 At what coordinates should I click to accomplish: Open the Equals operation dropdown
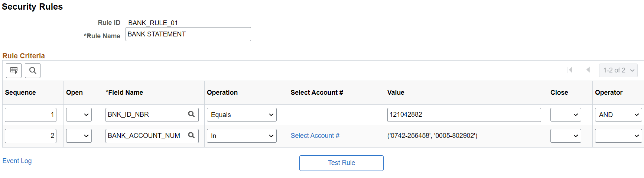[x=241, y=115]
